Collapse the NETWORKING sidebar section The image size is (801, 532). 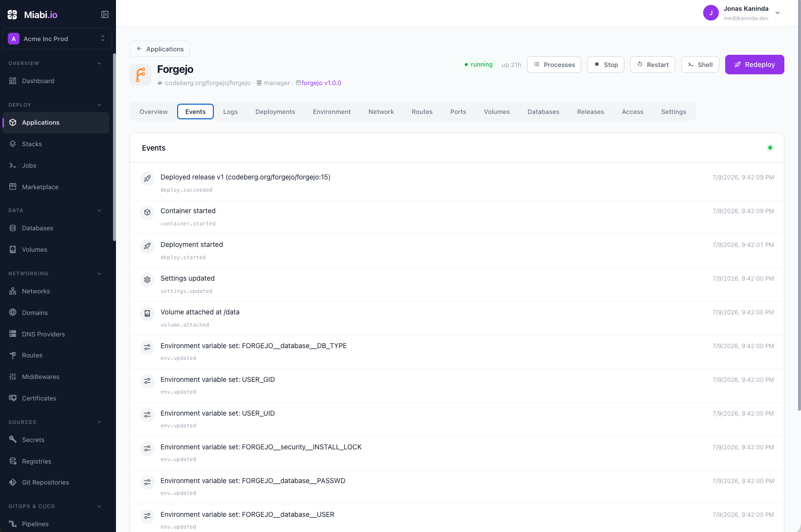[x=99, y=273]
